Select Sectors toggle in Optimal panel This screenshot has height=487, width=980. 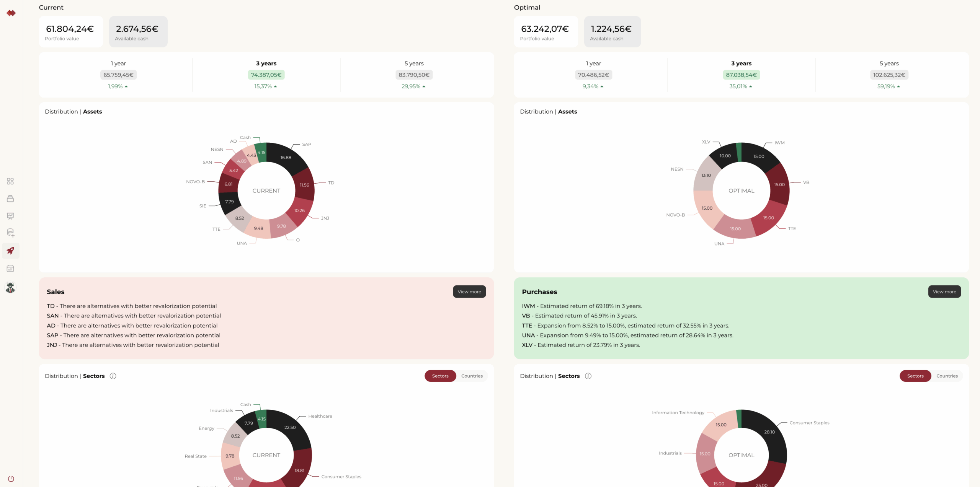pos(915,376)
